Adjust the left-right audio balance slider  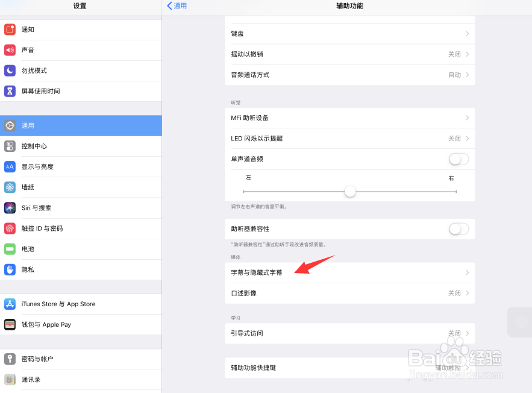(x=350, y=191)
